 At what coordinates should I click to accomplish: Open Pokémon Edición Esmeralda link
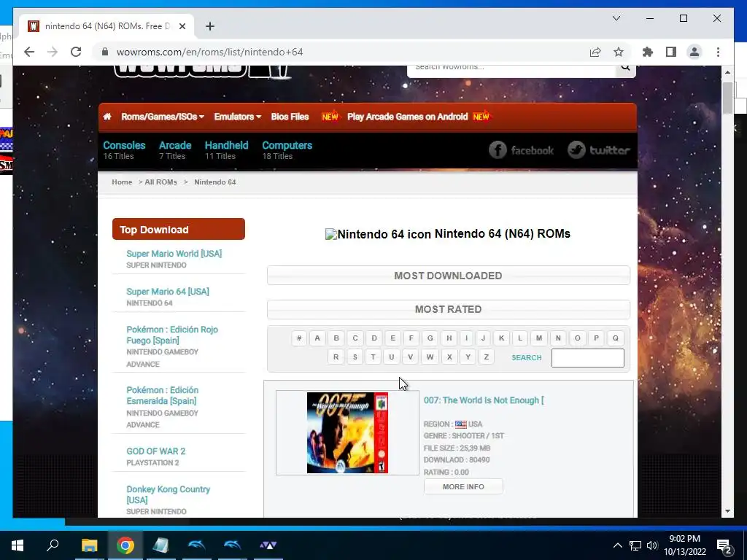[163, 395]
